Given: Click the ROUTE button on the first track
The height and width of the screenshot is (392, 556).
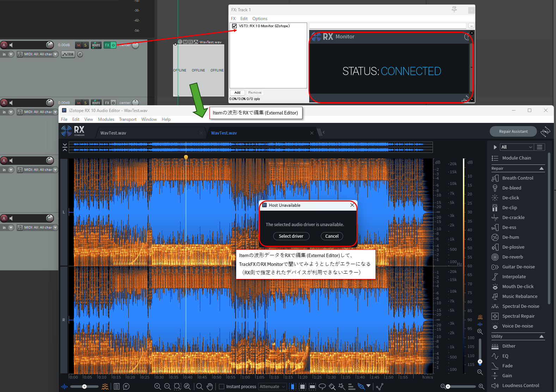Looking at the screenshot, I should point(96,45).
